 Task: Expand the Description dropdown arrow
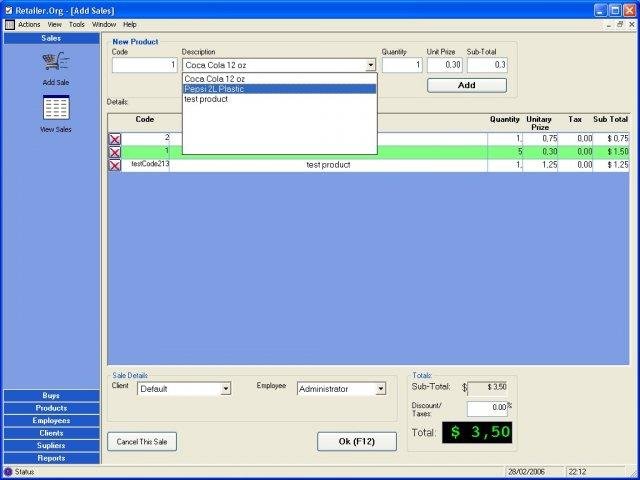pos(371,65)
